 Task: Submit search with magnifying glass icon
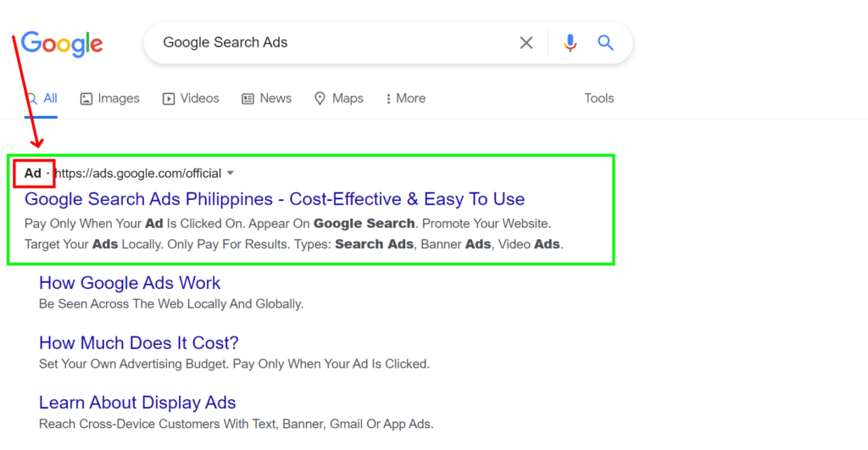point(605,42)
